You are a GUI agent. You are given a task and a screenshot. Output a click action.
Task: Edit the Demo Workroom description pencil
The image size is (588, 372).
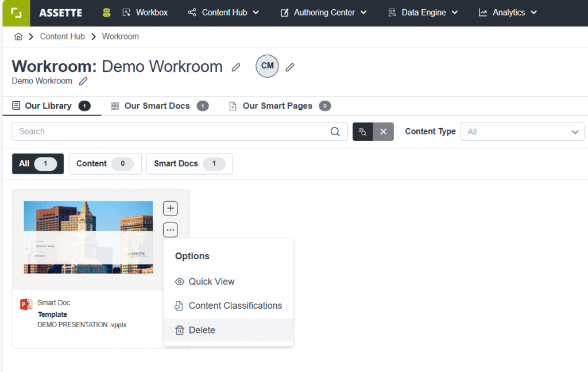coord(83,81)
